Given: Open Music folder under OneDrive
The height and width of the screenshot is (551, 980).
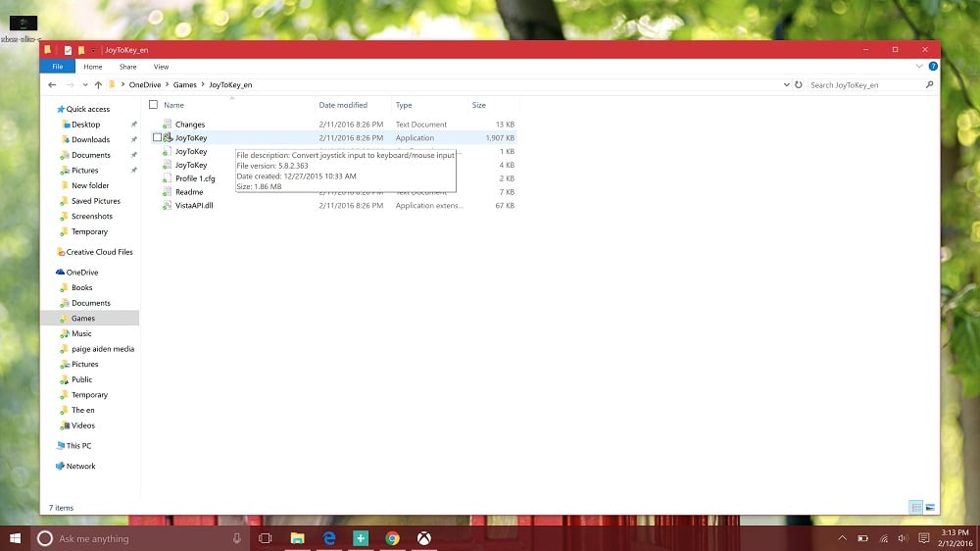Looking at the screenshot, I should point(81,334).
